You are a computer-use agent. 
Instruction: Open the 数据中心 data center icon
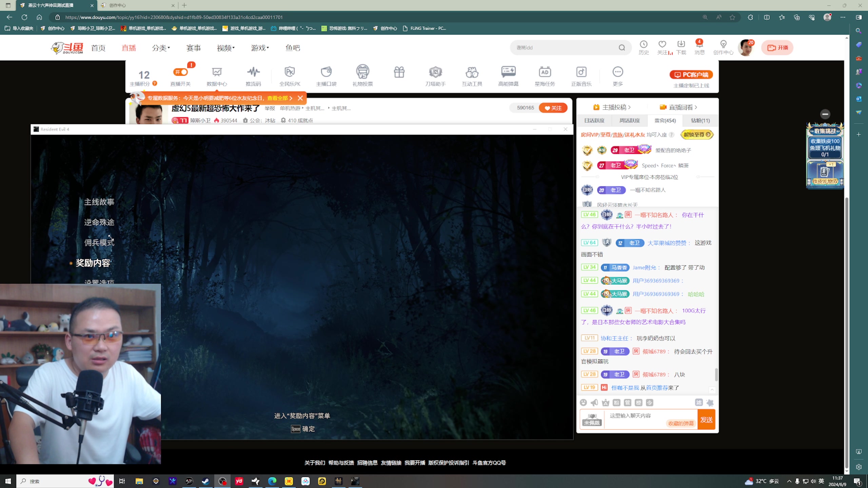tap(217, 73)
